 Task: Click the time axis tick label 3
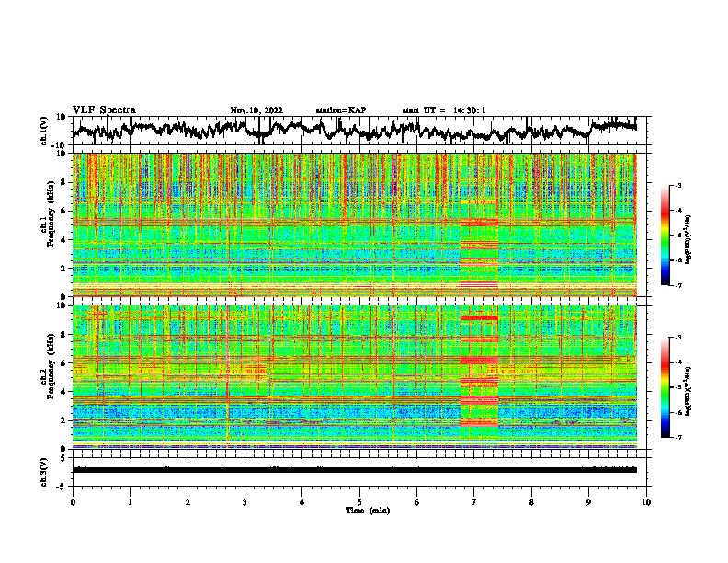[x=245, y=502]
